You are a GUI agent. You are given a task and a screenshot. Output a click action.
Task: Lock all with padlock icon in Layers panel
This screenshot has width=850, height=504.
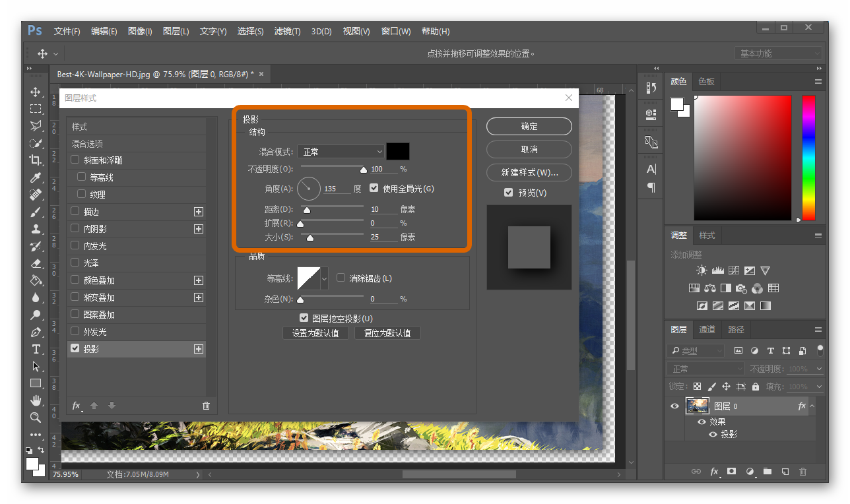click(756, 387)
